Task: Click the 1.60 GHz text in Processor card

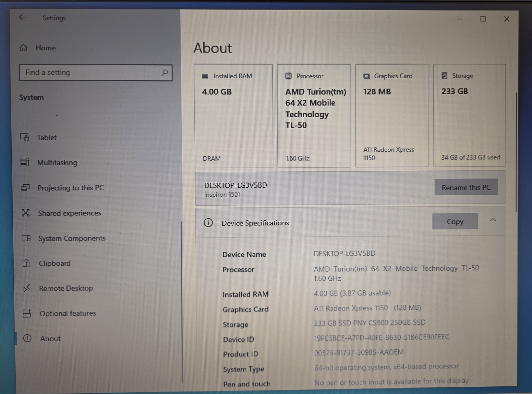Action: (x=297, y=158)
